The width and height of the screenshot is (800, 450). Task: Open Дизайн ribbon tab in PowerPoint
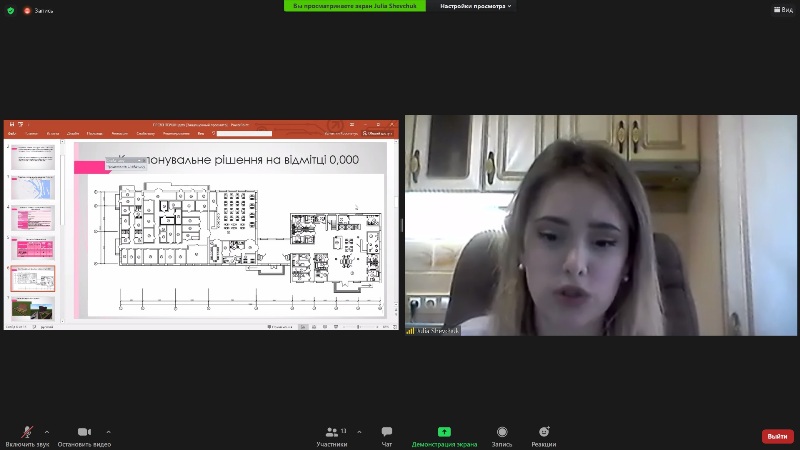point(73,134)
